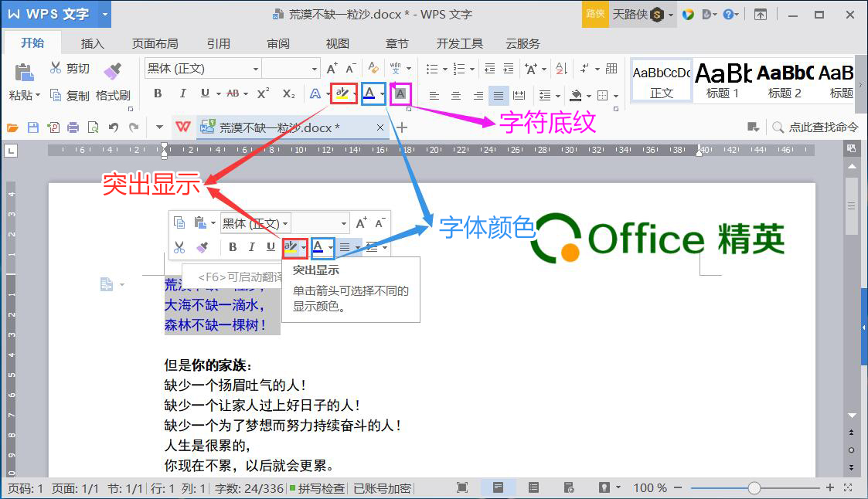Click the open folder icon in quick toolbar

point(12,127)
